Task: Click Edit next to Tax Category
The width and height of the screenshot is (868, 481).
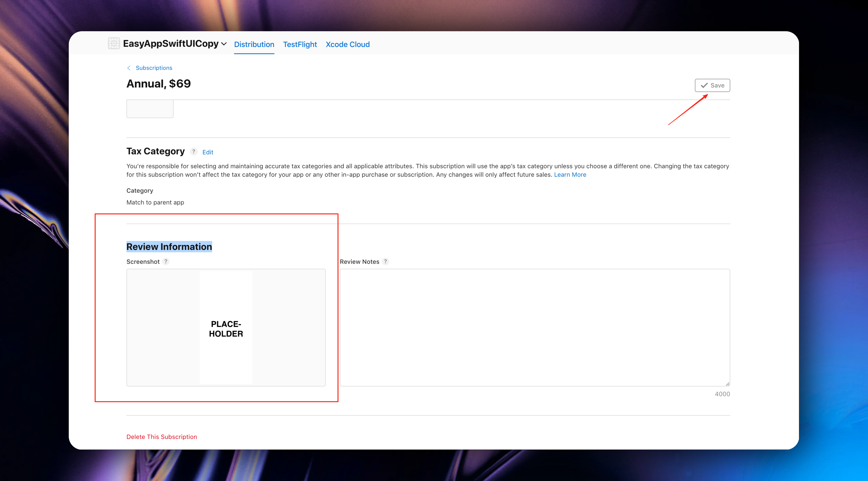Action: pos(208,152)
